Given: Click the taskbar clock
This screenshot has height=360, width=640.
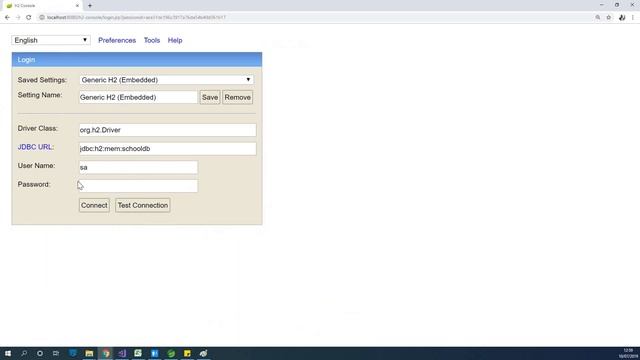Looking at the screenshot, I should point(628,353).
